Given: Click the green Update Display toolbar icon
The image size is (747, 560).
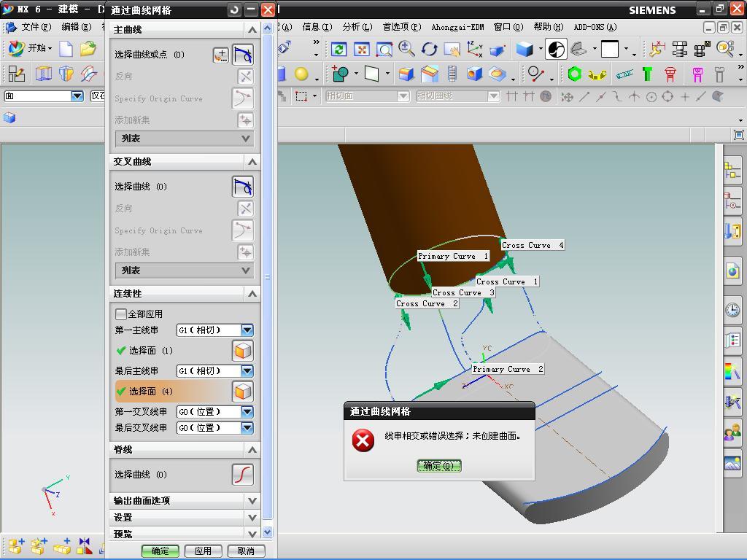Looking at the screenshot, I should (338, 49).
